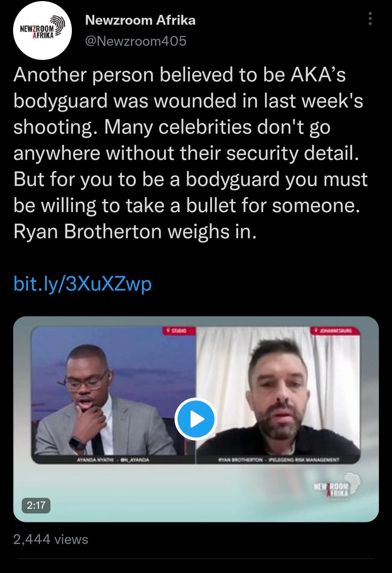Click the tweet text about AKA's bodyguard
Viewport: 392px width, 573px height.
point(191,153)
